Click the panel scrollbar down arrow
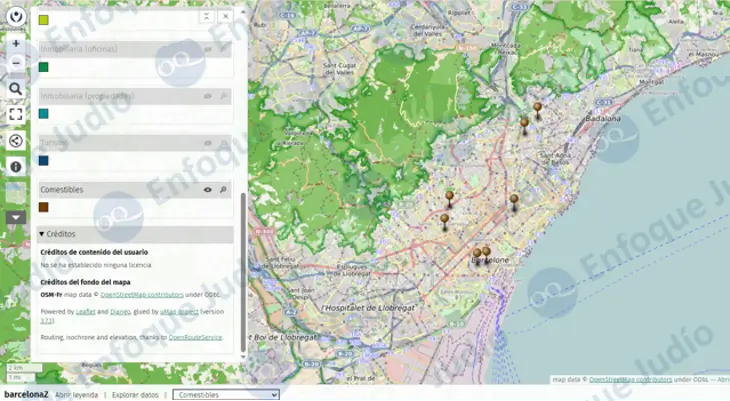The image size is (730, 401). click(x=243, y=357)
